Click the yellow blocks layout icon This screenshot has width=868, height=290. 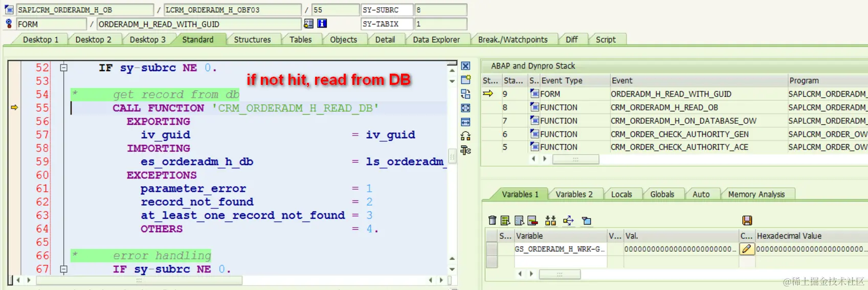550,220
